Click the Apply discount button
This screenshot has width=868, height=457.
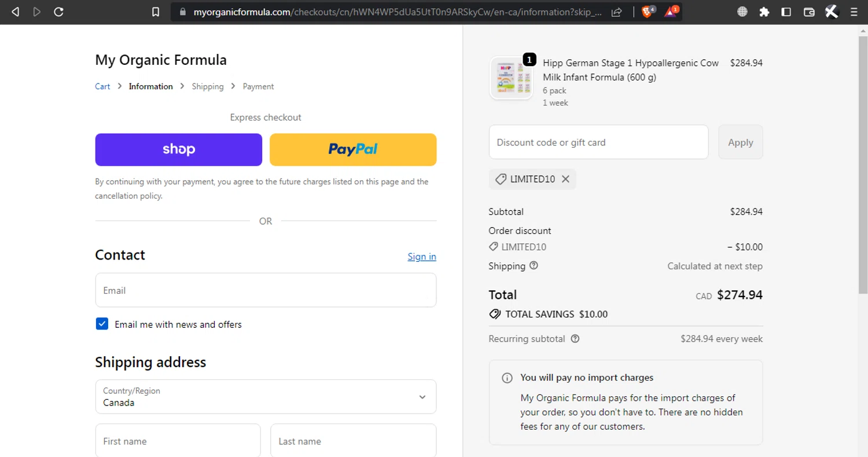coord(741,142)
